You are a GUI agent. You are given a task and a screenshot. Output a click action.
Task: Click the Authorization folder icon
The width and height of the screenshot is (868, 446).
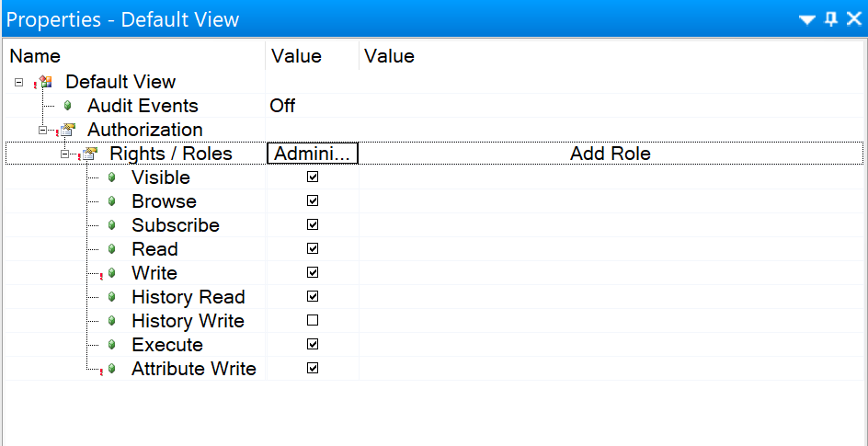coord(67,130)
